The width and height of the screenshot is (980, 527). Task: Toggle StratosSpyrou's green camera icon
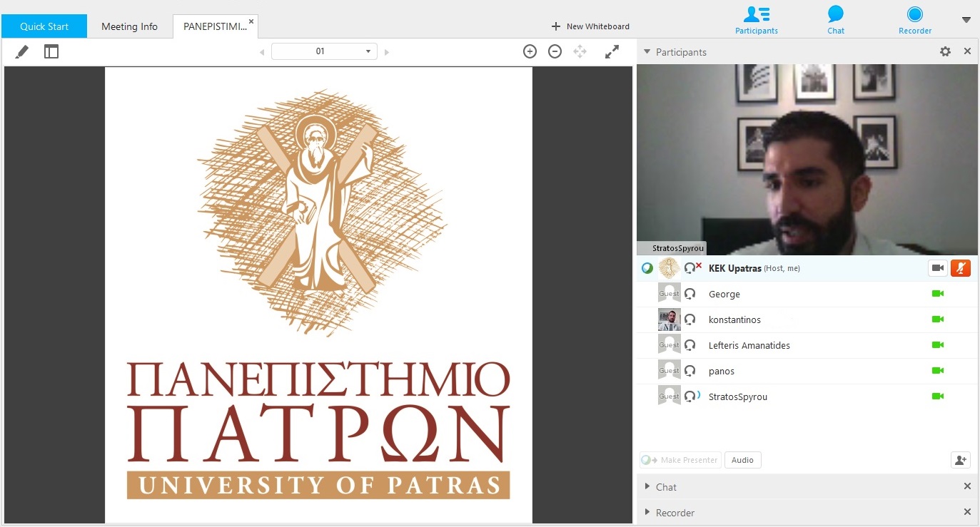tap(938, 396)
